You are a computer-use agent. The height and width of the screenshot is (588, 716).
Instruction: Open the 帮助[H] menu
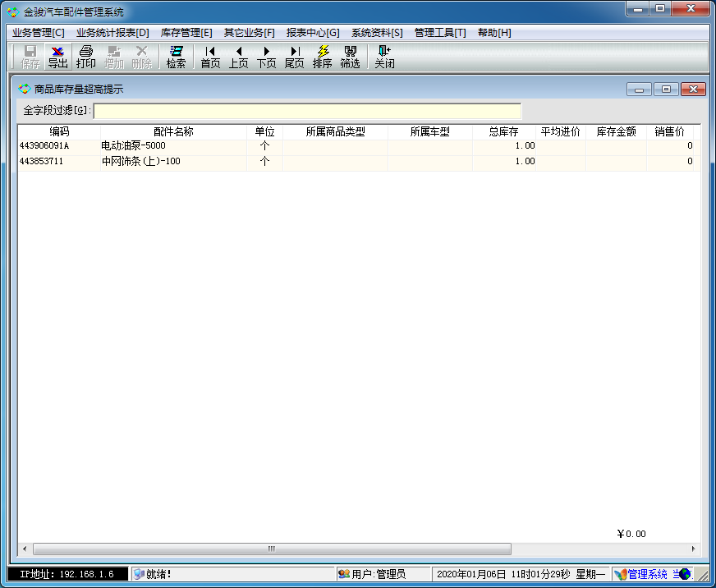494,33
